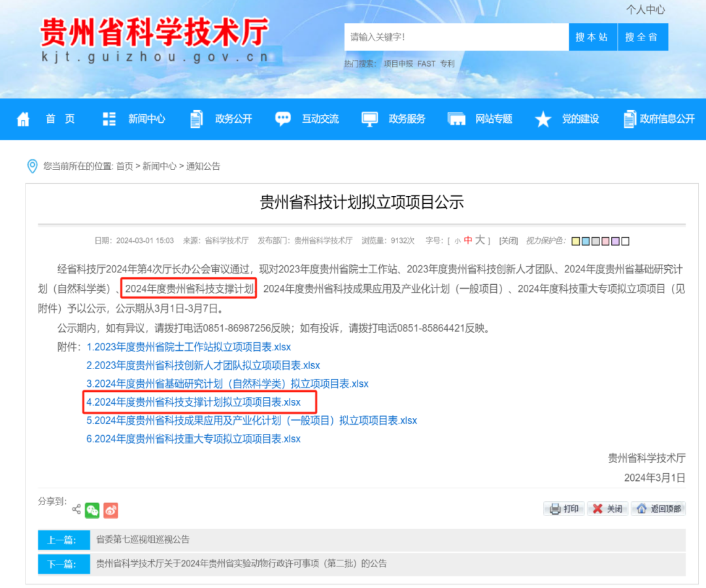Open the 政务公开 navigation menu
706x588 pixels.
[233, 119]
